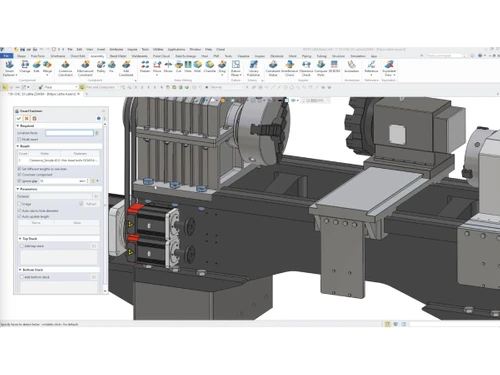The height and width of the screenshot is (375, 500).
Task: Select the Mirror tool
Action: (168, 67)
